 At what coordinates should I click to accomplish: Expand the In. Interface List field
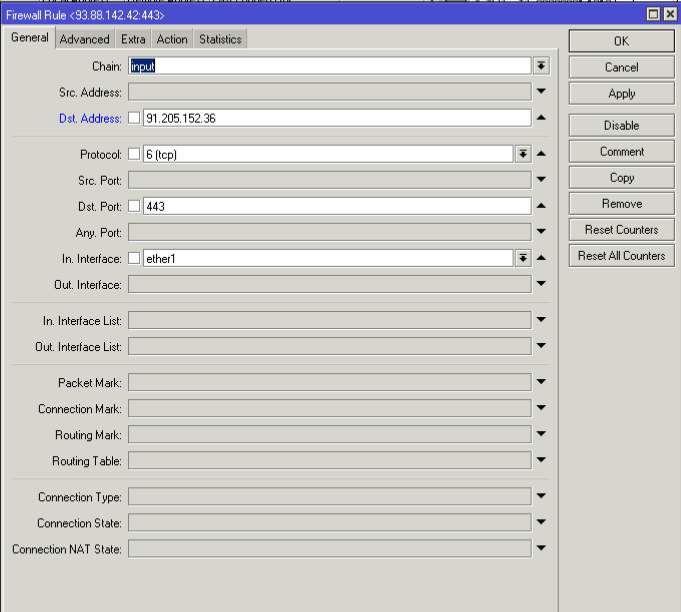click(x=541, y=319)
